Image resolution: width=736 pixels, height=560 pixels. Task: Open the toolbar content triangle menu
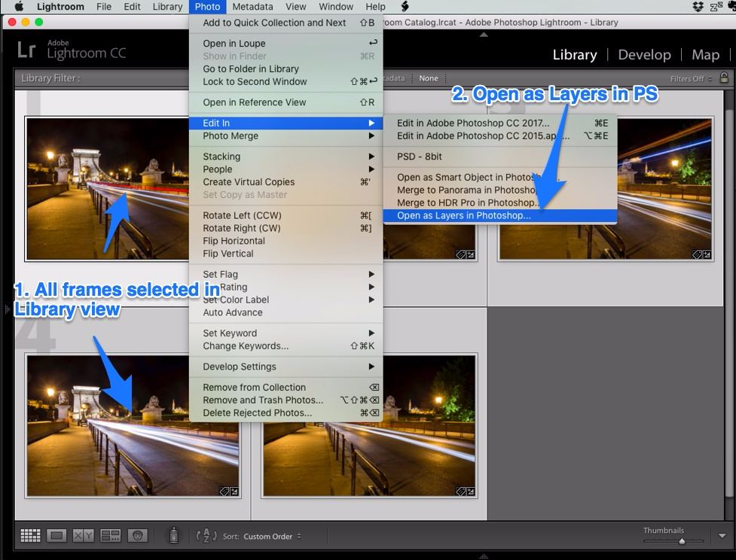722,536
